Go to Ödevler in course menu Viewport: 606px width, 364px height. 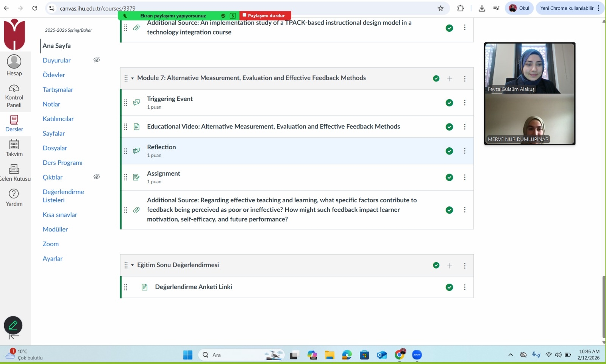click(54, 75)
